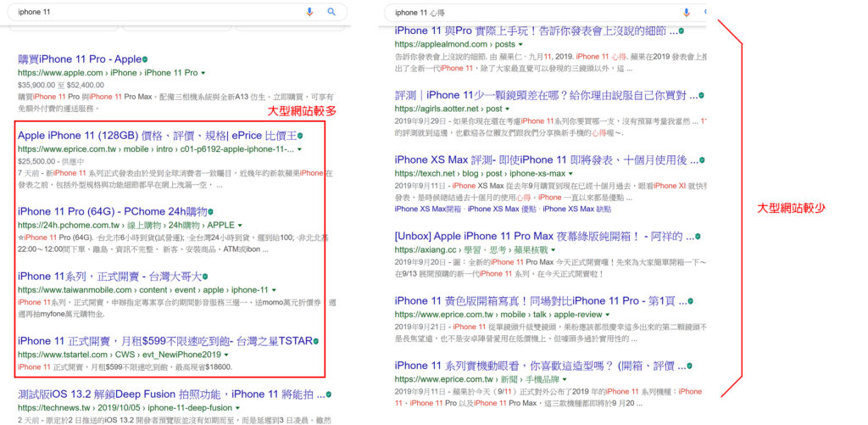Click the green shield beside '購買iPhone 11 Pro - Apple'
The height and width of the screenshot is (425, 868).
[x=145, y=59]
